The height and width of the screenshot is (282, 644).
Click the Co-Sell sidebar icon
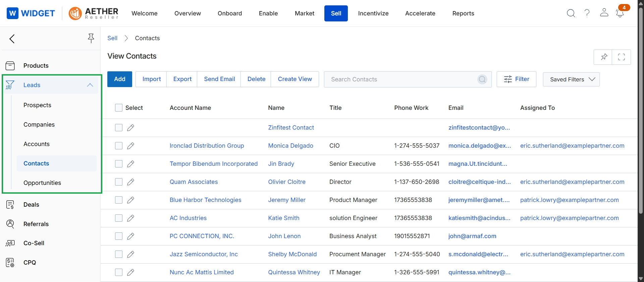10,243
